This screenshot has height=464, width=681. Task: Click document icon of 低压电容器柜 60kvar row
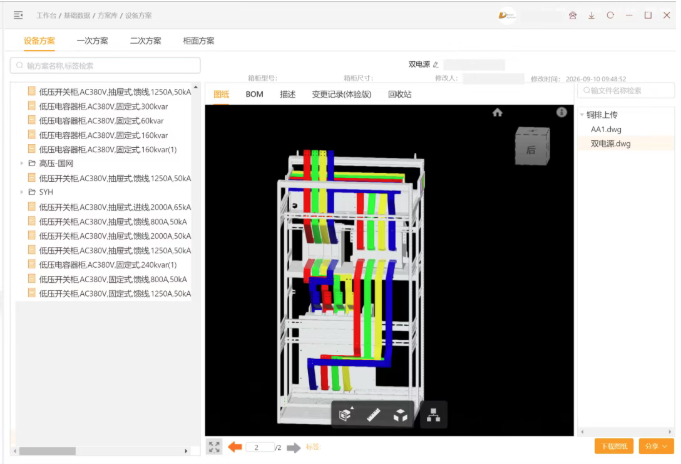tap(31, 120)
